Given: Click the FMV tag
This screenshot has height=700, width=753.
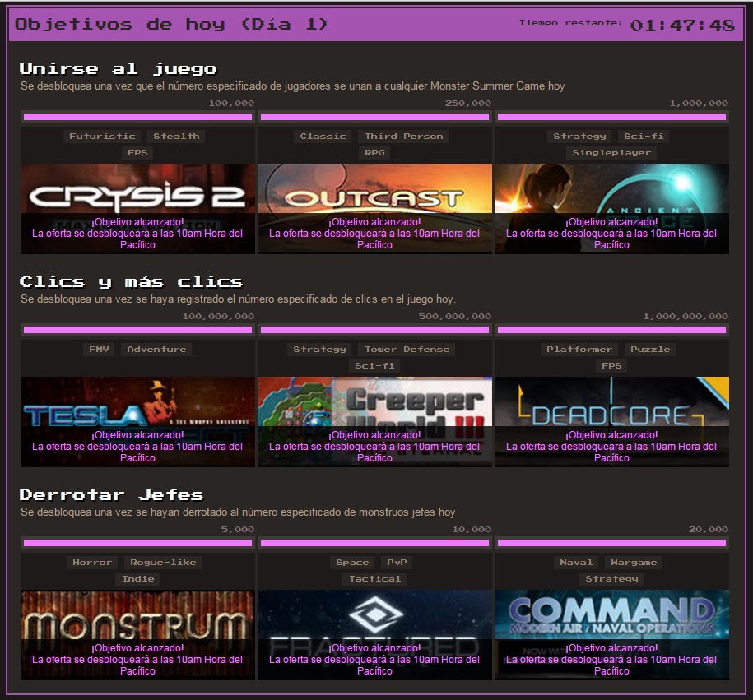Looking at the screenshot, I should 99,350.
